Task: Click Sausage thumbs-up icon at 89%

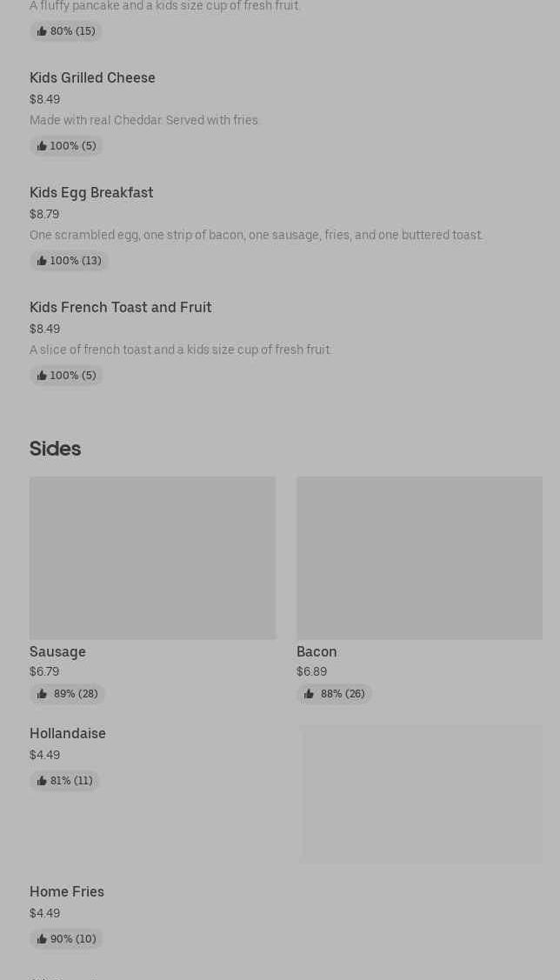Action: coord(43,694)
